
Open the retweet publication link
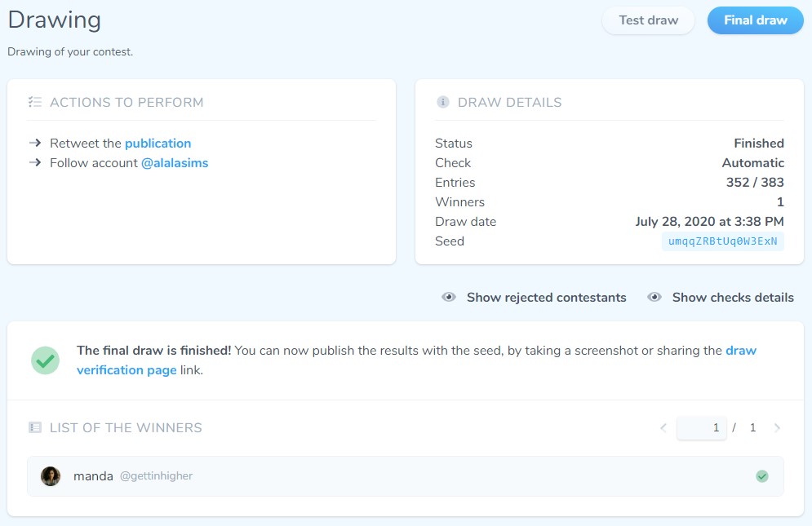[158, 144]
